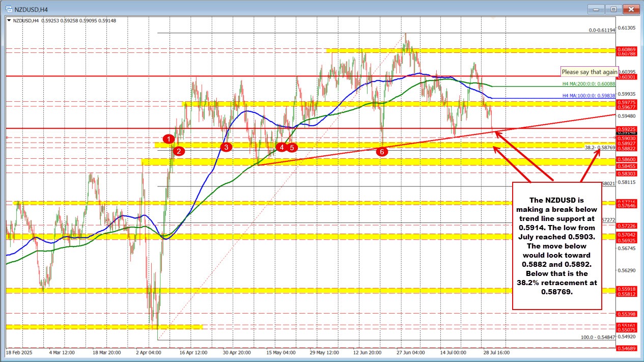Close the NZDUSD,H4 chart window
644x362 pixels.
[631, 9]
